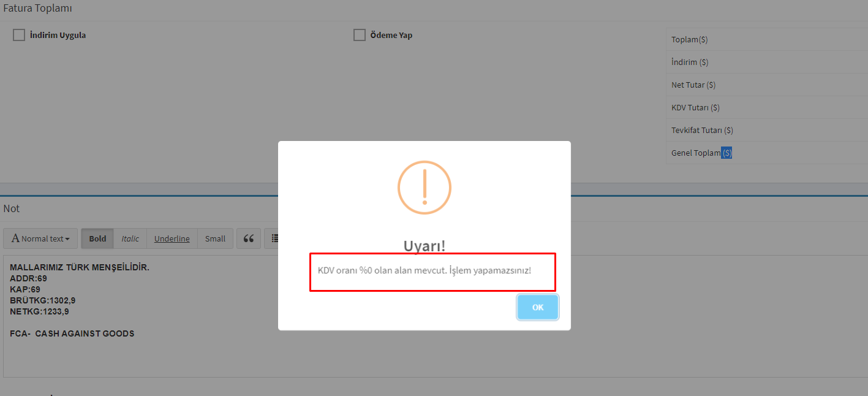
Task: Click the Uyarı! dialog heading
Action: [425, 246]
